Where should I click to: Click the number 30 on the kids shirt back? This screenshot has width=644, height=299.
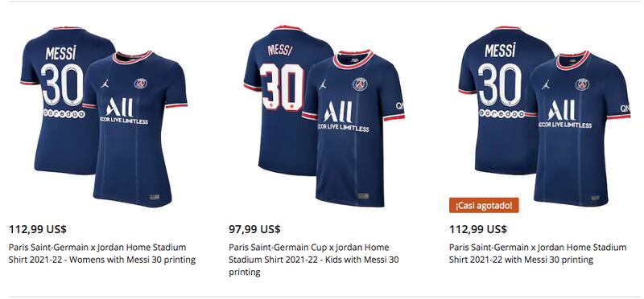coord(282,87)
